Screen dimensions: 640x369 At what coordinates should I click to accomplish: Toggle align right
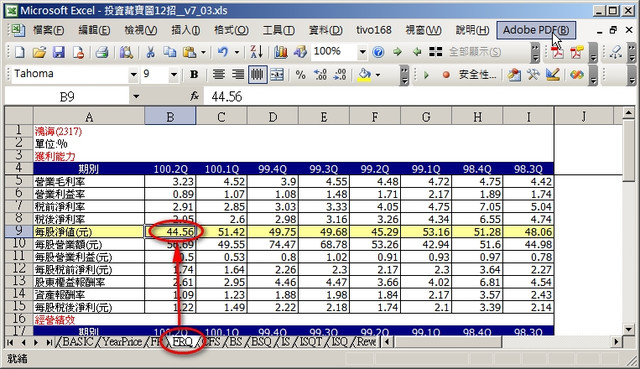click(x=238, y=75)
